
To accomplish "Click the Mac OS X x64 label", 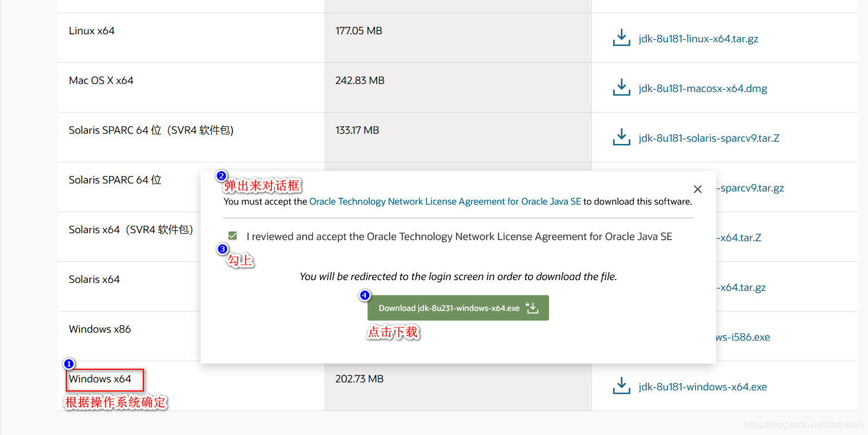I will pyautogui.click(x=101, y=81).
